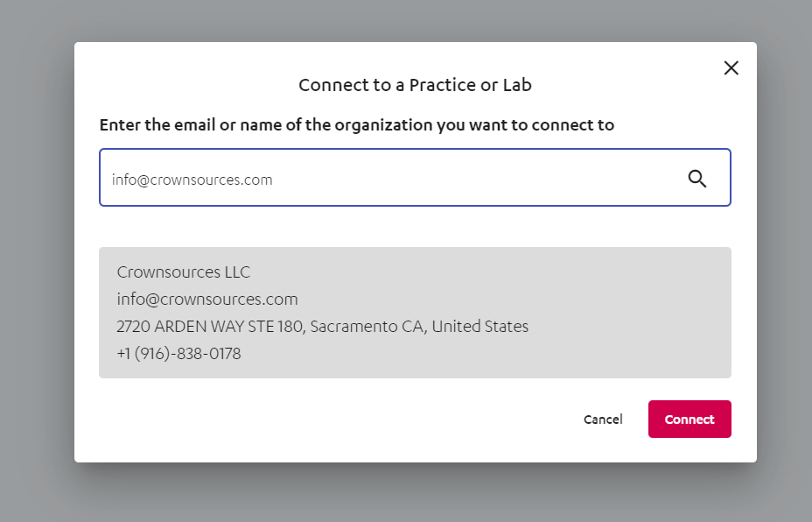Click the word organization in the instruction label
The image size is (812, 522).
point(382,125)
